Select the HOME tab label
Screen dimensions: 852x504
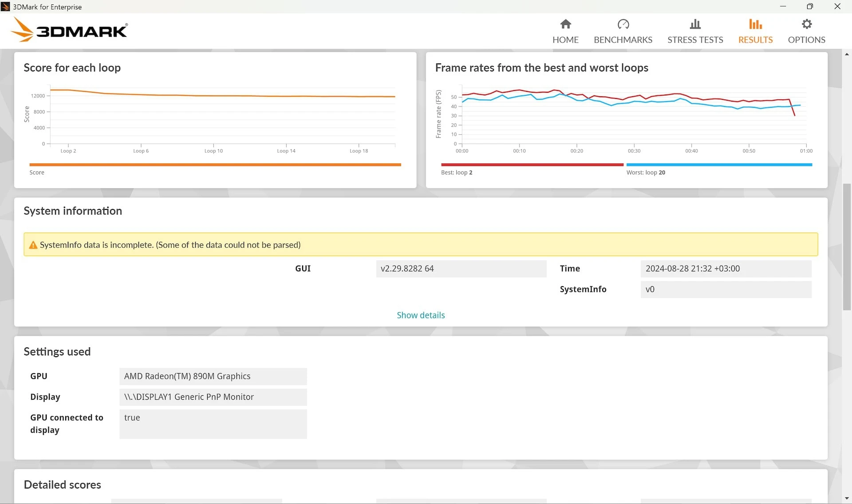point(565,40)
